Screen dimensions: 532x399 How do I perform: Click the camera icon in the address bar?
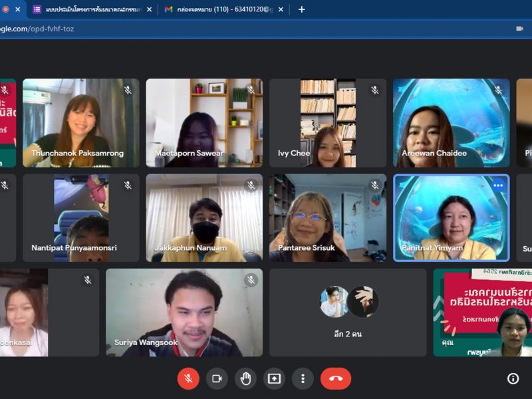coord(519,29)
